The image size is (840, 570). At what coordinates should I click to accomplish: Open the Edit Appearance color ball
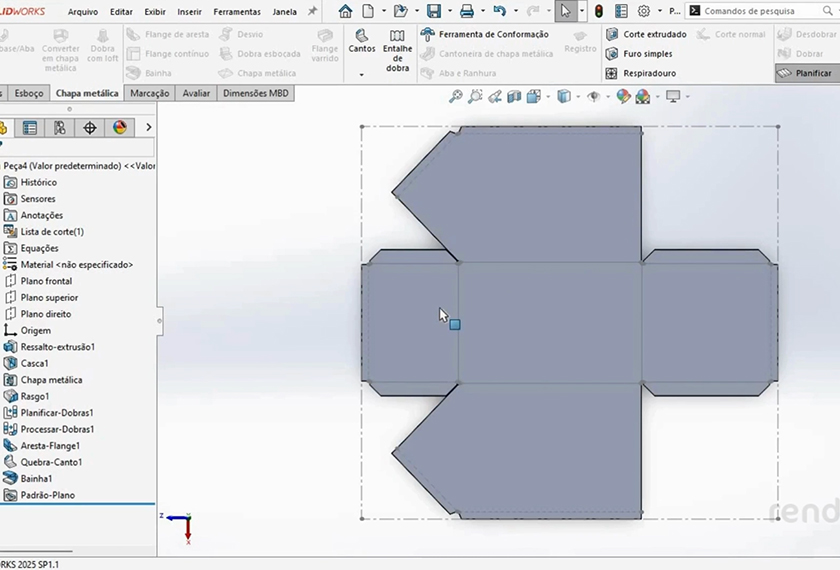click(623, 97)
